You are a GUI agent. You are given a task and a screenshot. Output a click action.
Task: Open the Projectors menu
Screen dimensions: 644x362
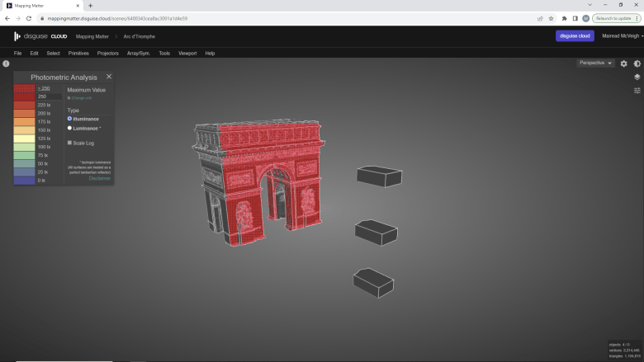click(x=107, y=54)
